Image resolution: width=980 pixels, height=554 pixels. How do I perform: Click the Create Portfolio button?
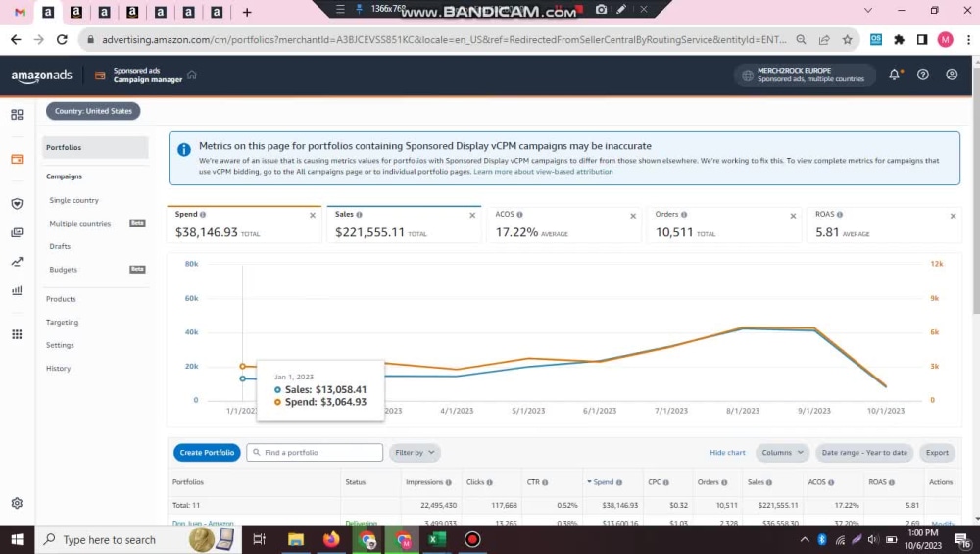[207, 453]
